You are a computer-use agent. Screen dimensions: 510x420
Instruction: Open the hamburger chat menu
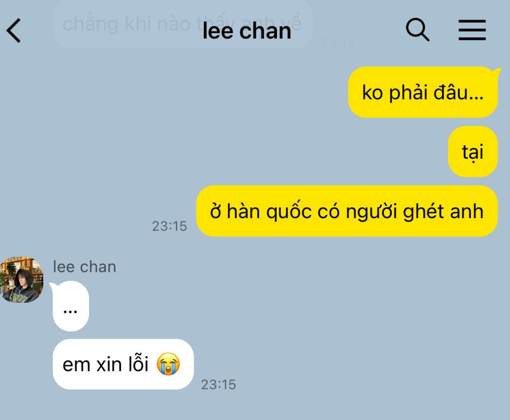click(472, 30)
